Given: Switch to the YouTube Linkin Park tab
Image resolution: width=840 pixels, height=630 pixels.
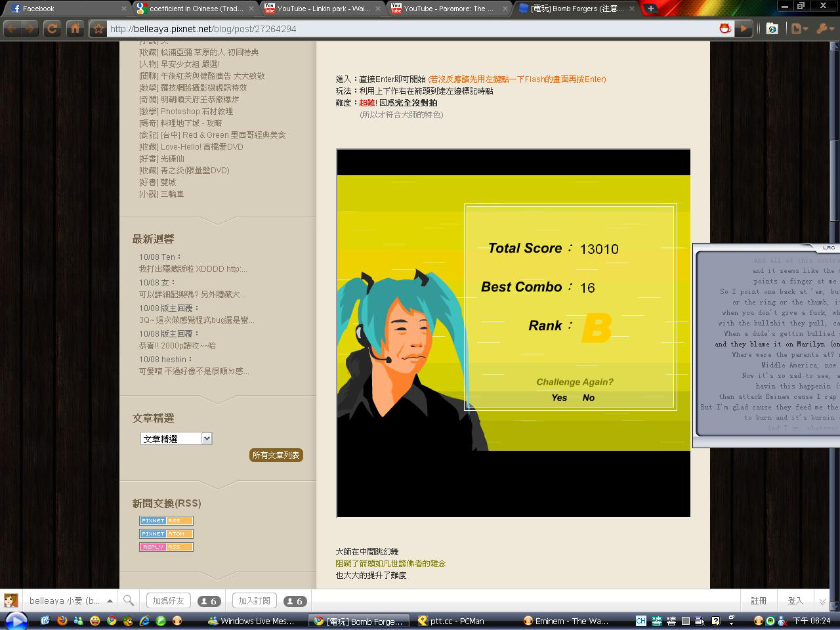Looking at the screenshot, I should [322, 9].
